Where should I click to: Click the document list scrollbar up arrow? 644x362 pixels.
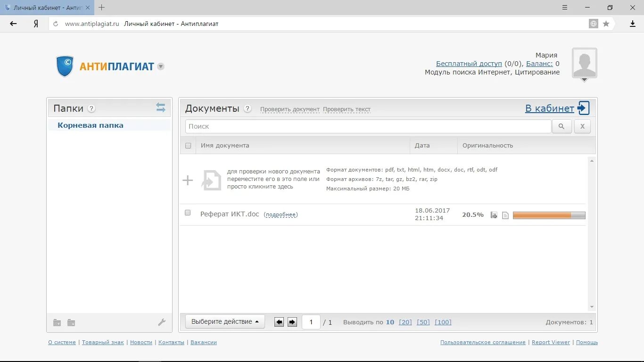[x=592, y=161]
